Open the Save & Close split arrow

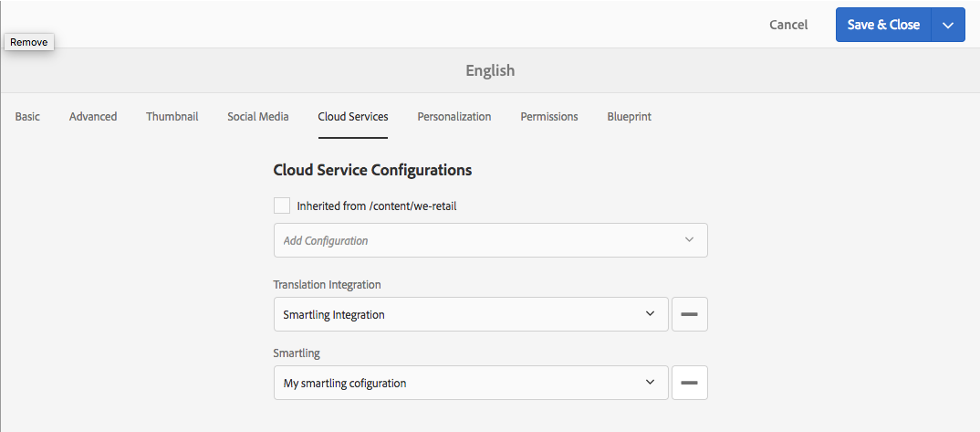point(947,25)
